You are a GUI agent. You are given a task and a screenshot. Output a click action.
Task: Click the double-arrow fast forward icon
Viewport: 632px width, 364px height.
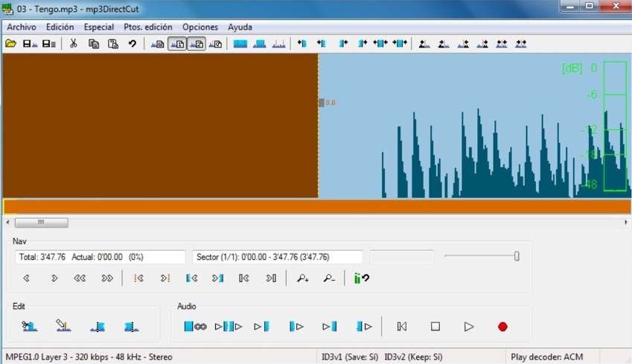pos(107,278)
